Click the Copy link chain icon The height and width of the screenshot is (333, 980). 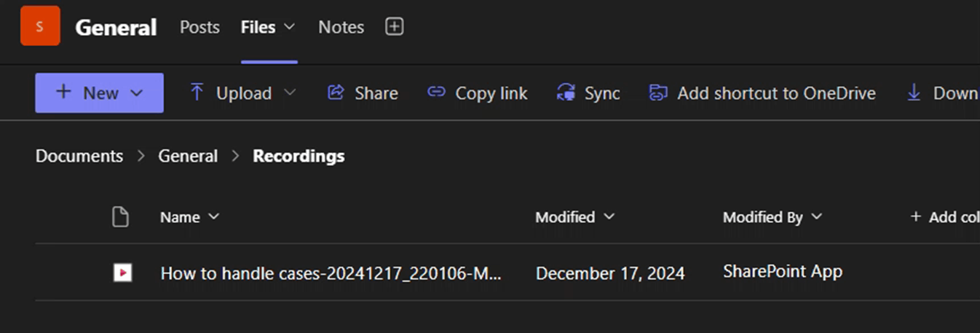click(436, 93)
